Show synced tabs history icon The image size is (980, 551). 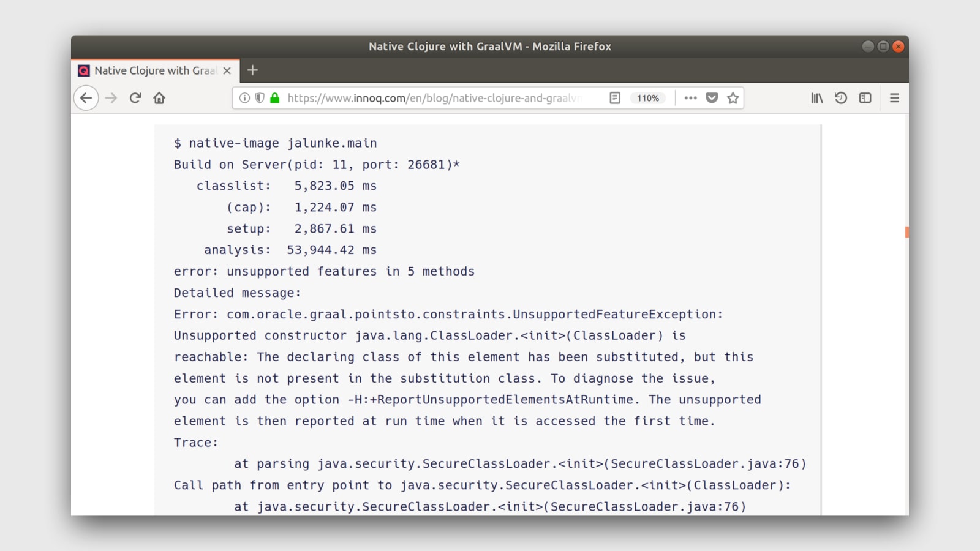pyautogui.click(x=841, y=98)
